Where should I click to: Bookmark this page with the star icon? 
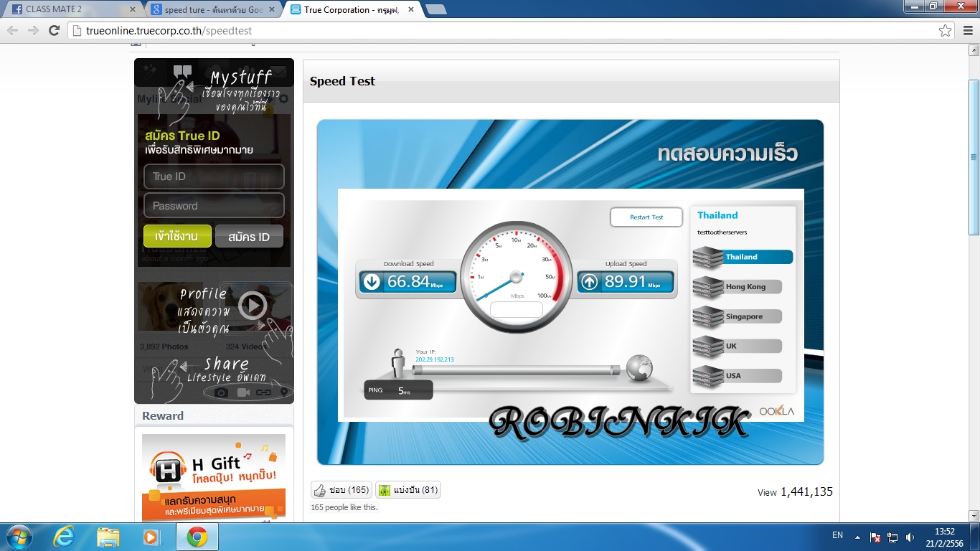click(x=946, y=31)
